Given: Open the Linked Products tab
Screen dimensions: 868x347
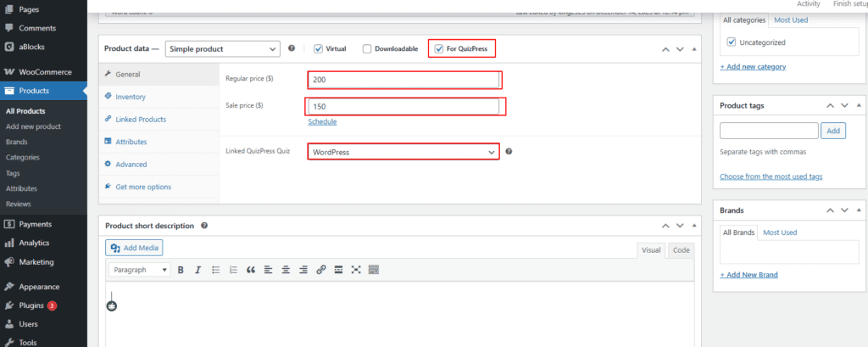Looking at the screenshot, I should click(159, 119).
